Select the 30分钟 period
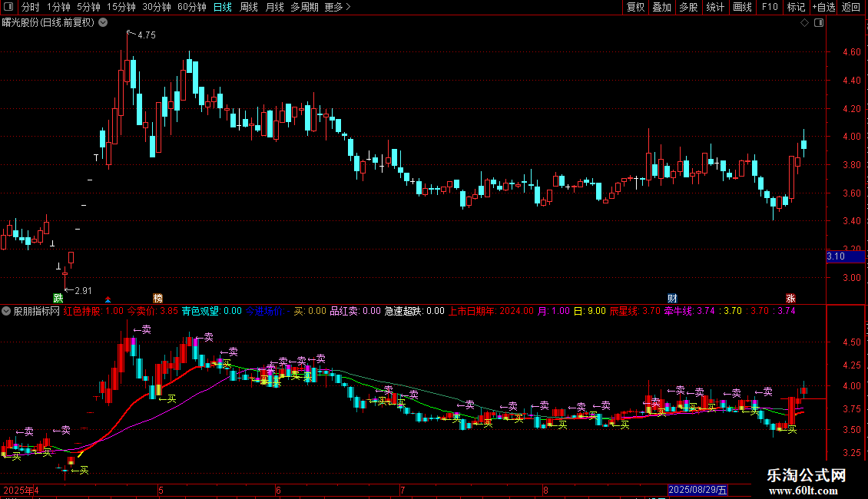 point(157,7)
